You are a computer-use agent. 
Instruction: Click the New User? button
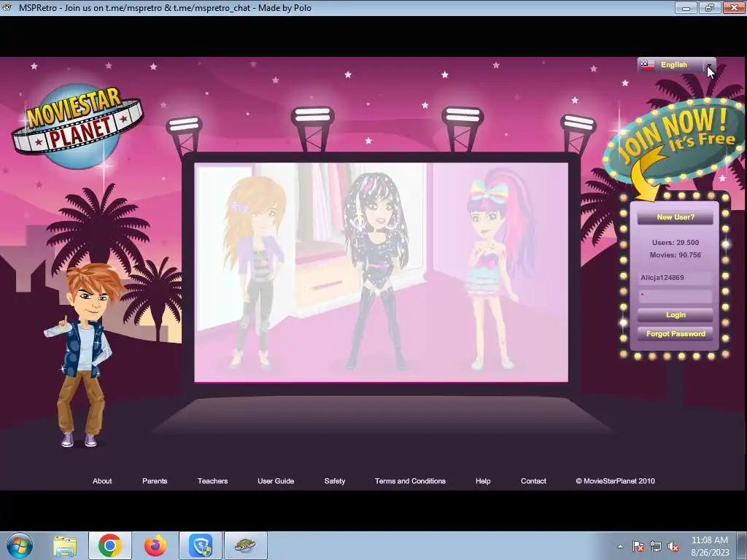[675, 217]
